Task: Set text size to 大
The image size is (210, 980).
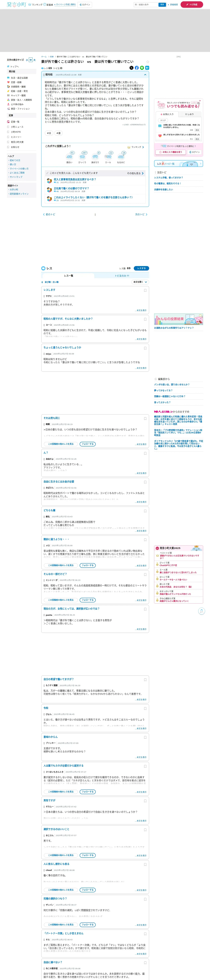Action: click(34, 60)
